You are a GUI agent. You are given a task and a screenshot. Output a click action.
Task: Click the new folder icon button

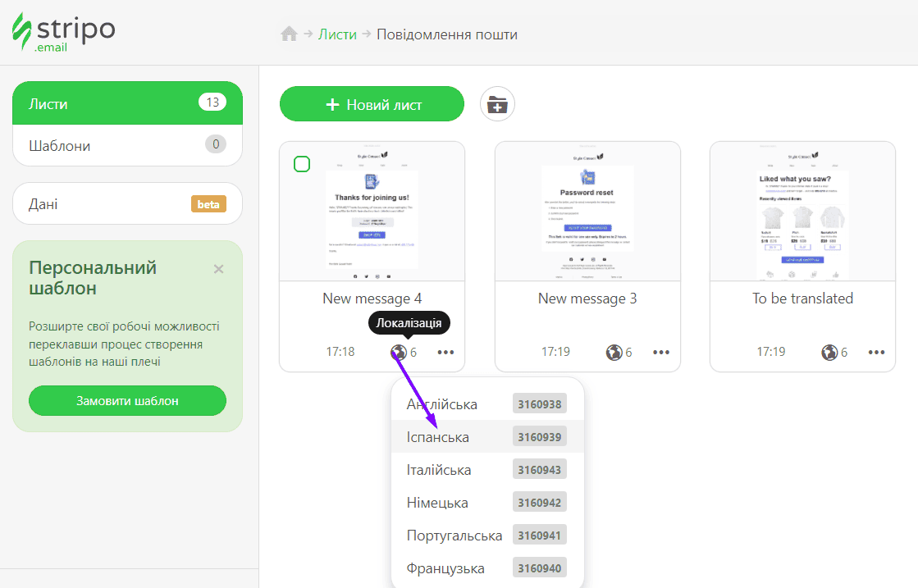pyautogui.click(x=497, y=104)
